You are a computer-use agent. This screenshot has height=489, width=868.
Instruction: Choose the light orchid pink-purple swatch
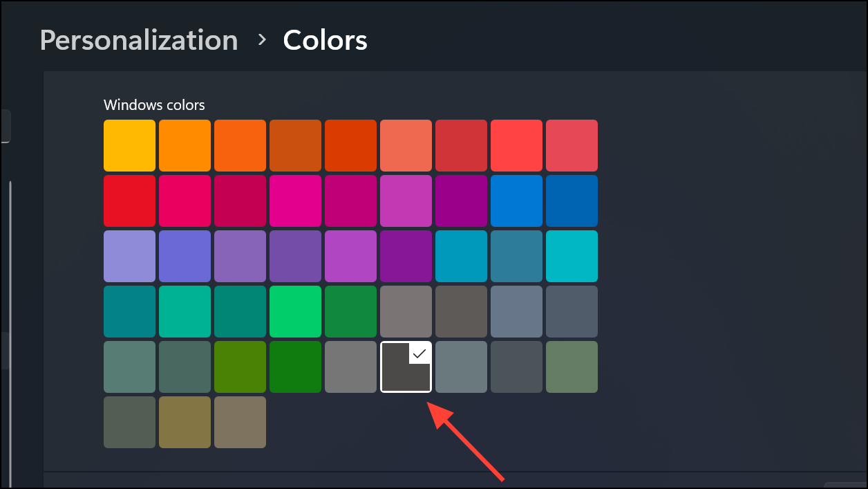406,201
